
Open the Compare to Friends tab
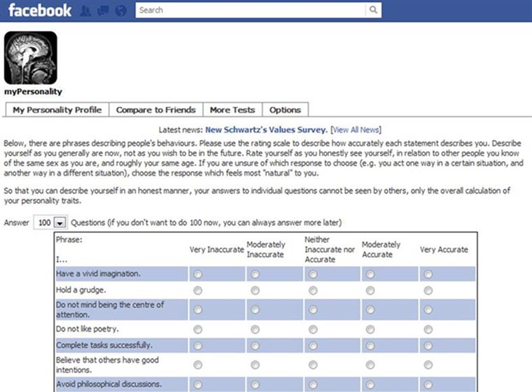coord(156,110)
